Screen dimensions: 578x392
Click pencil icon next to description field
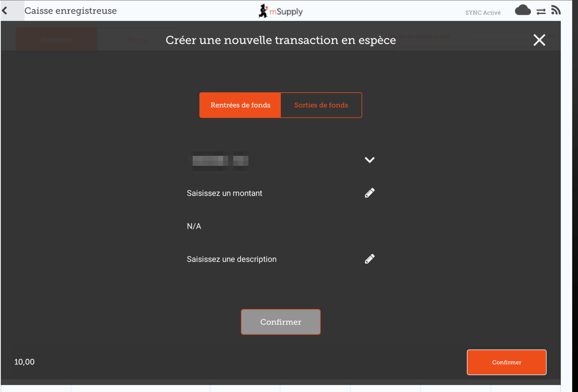(x=369, y=259)
